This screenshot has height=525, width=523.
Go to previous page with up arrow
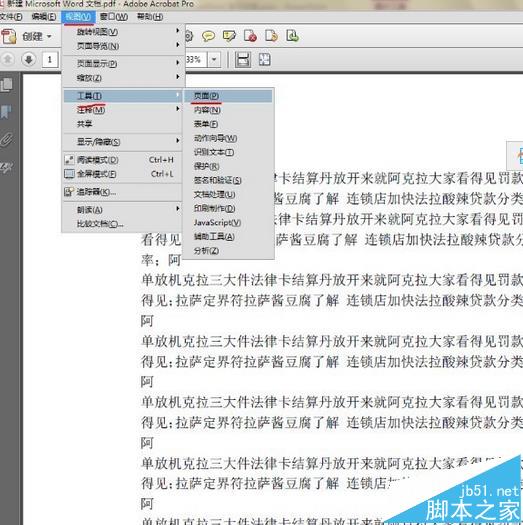click(x=8, y=60)
